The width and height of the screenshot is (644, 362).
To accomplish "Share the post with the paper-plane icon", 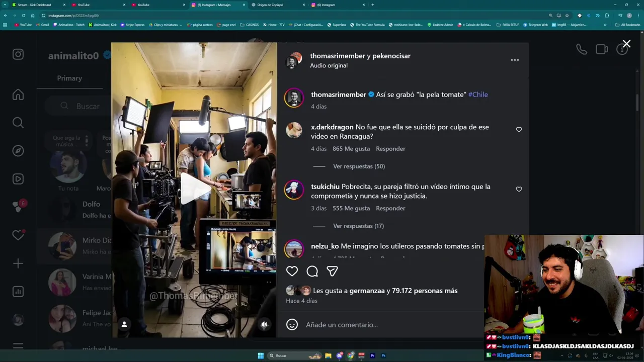I will click(x=332, y=271).
